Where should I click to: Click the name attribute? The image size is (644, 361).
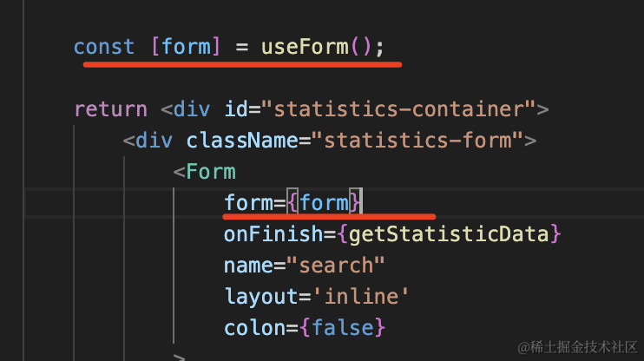pyautogui.click(x=248, y=266)
